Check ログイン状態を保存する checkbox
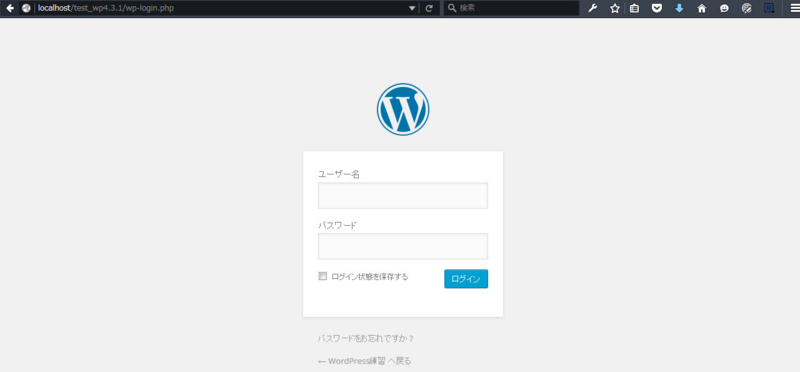The height and width of the screenshot is (372, 800). [322, 276]
